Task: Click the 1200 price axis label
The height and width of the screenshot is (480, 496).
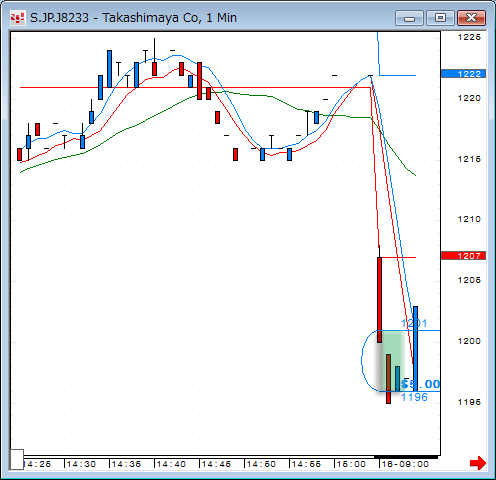Action: point(469,341)
